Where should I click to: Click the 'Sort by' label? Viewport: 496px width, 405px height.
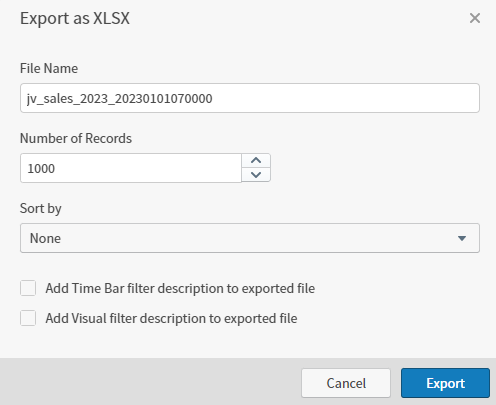pos(41,209)
